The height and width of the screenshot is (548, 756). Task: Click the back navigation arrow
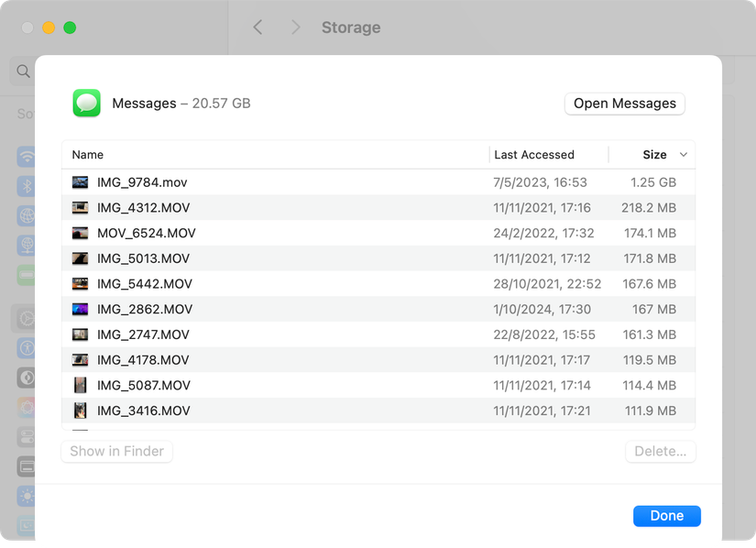pyautogui.click(x=257, y=27)
